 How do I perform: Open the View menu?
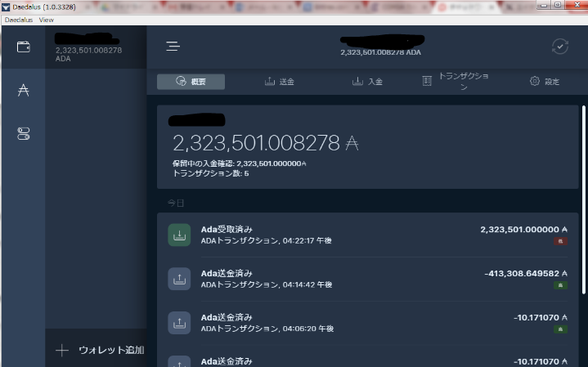pyautogui.click(x=46, y=20)
